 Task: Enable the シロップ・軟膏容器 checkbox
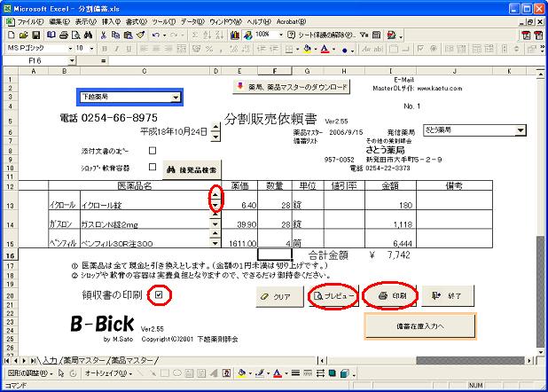[x=153, y=166]
